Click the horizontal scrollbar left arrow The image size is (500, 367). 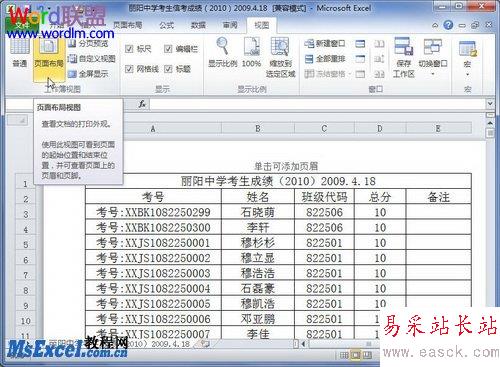click(303, 344)
